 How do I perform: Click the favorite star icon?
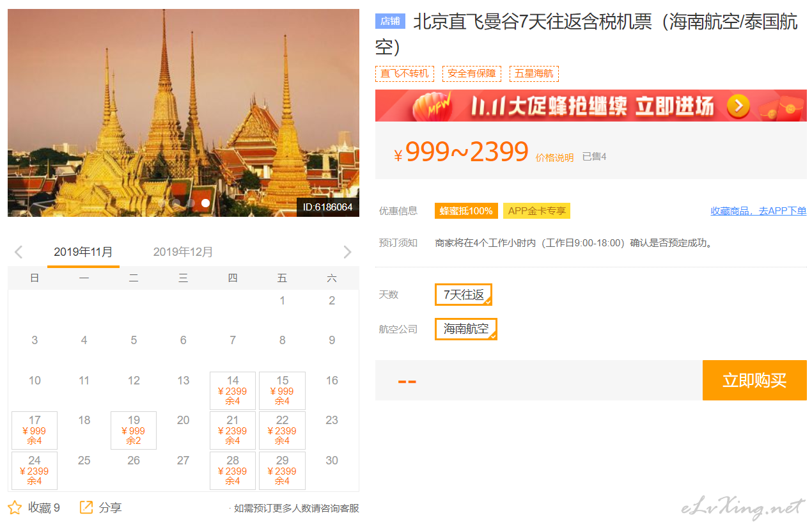(15, 508)
